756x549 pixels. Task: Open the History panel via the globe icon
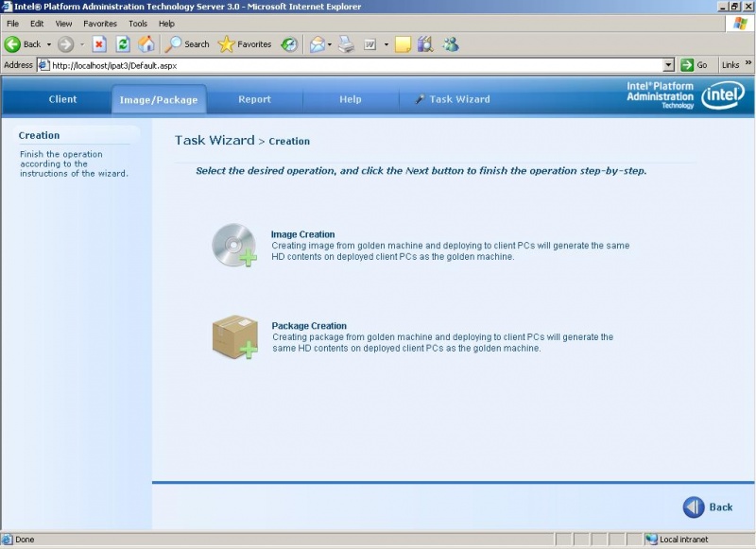click(x=287, y=43)
